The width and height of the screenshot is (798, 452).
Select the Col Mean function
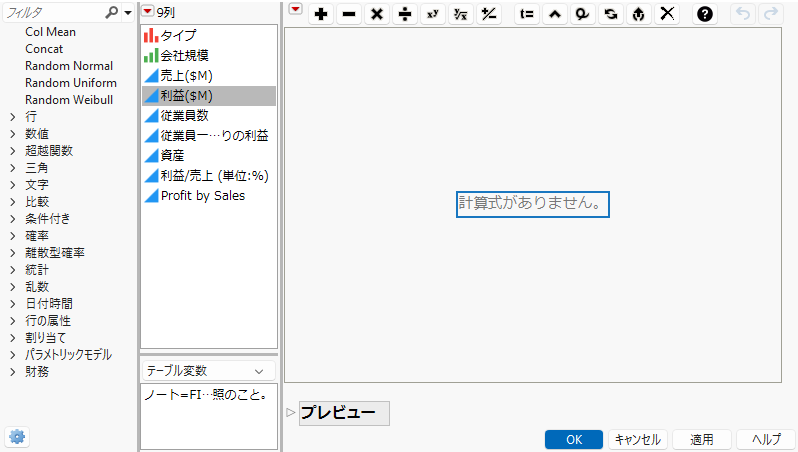(x=50, y=32)
